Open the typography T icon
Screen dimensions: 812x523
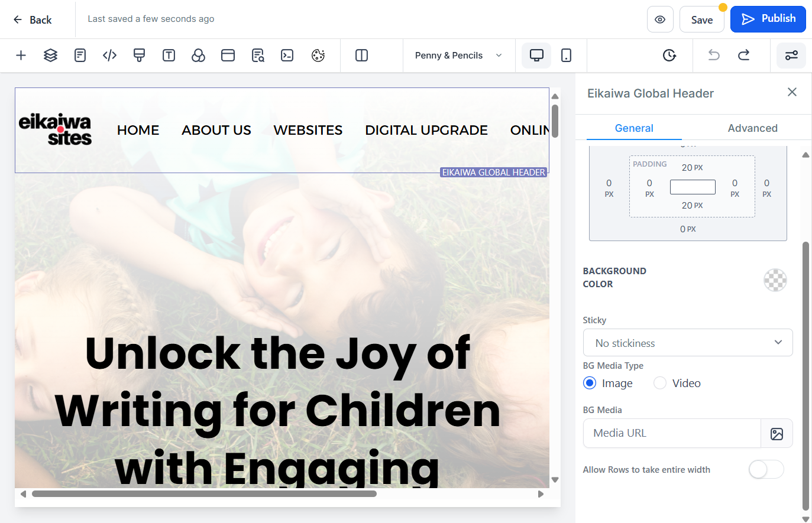tap(169, 56)
